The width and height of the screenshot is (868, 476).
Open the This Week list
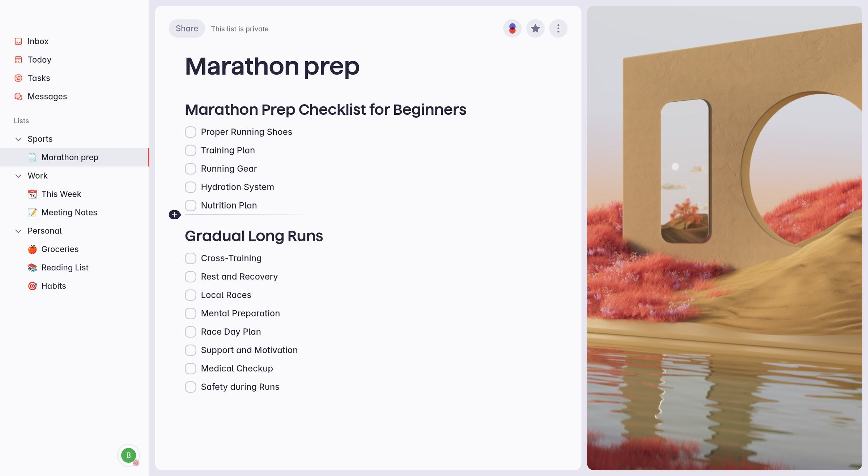pos(75,194)
